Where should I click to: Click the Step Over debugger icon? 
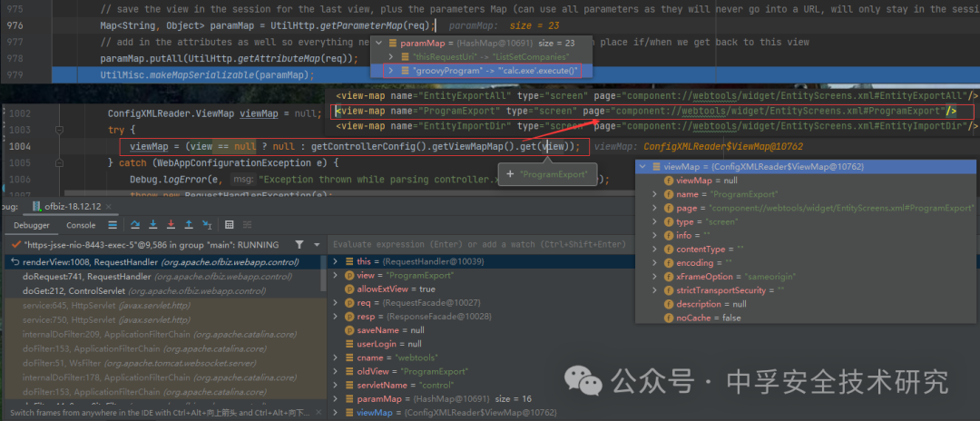point(135,225)
